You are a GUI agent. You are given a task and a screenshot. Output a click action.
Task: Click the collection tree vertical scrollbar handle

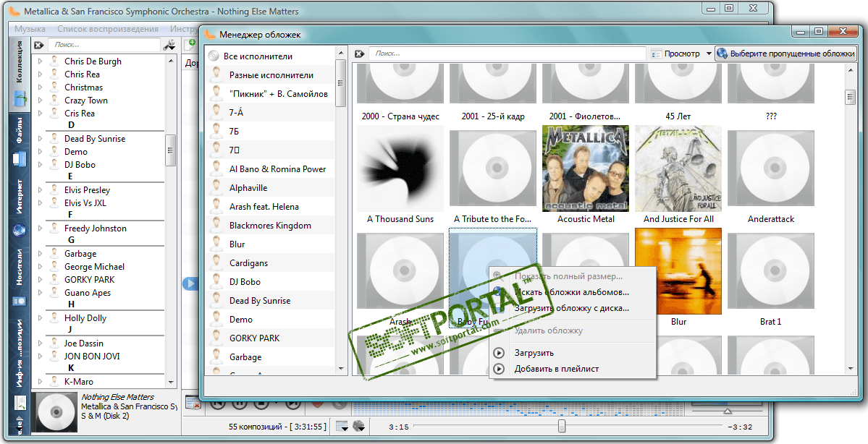[x=171, y=150]
